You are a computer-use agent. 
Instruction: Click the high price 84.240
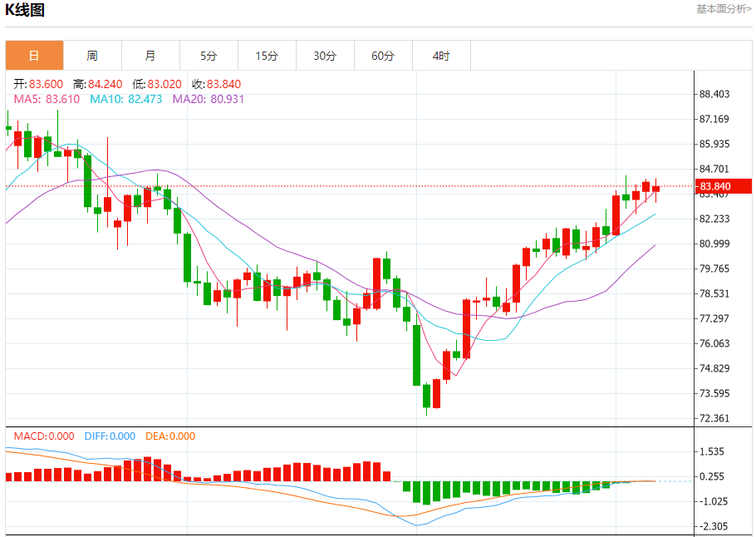106,84
